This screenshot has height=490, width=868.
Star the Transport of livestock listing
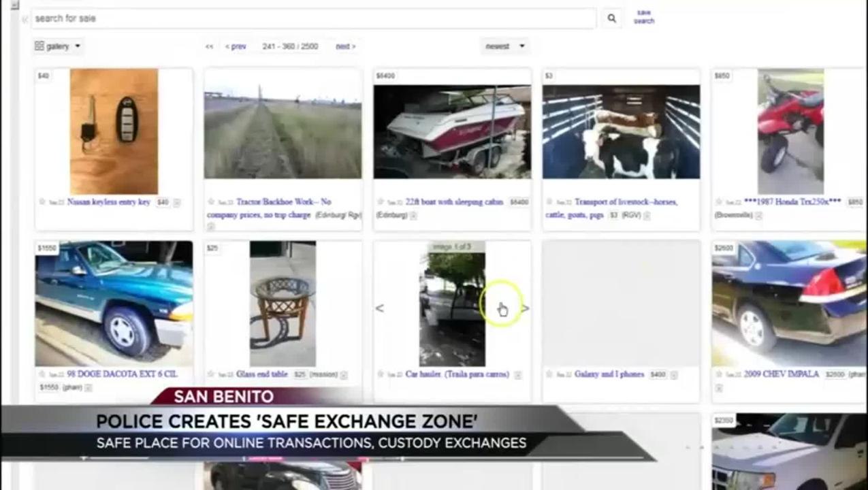tap(549, 202)
